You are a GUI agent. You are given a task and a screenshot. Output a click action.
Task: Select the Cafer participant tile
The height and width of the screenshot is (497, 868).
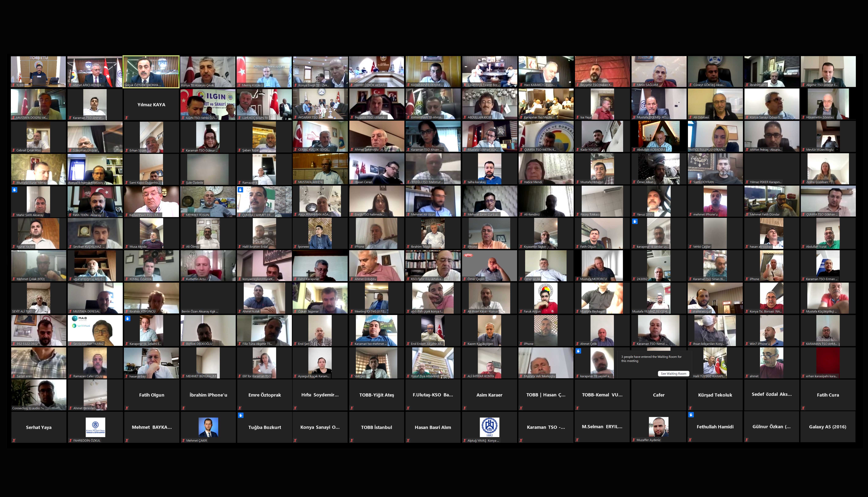pos(659,395)
